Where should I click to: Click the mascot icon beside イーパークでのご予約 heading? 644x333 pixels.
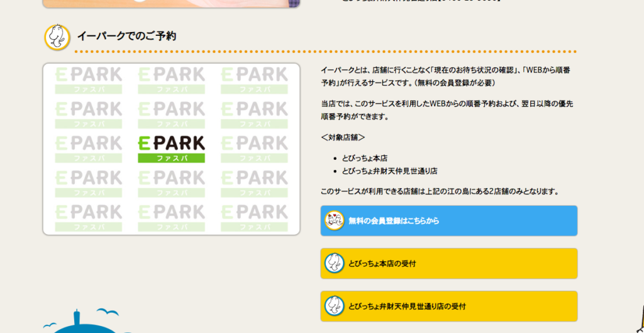pos(57,37)
